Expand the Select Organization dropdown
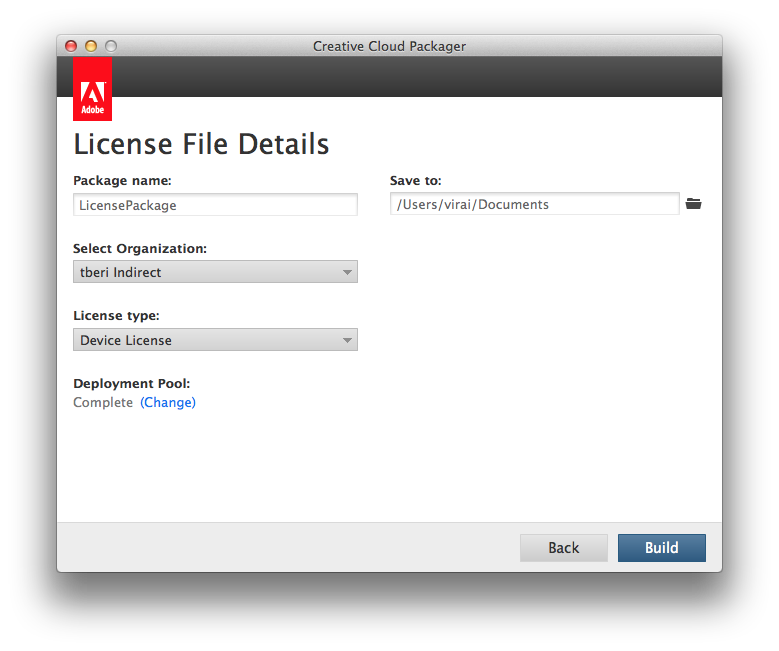 coord(215,272)
